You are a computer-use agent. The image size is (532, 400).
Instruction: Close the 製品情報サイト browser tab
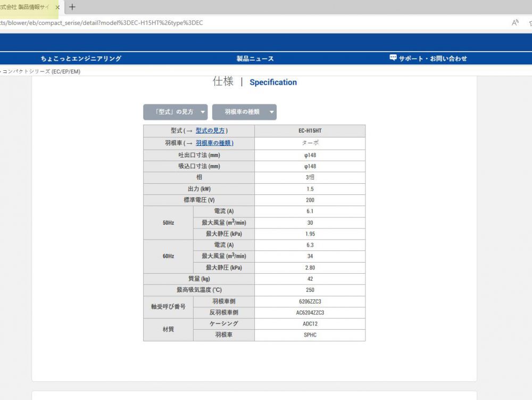coord(57,7)
